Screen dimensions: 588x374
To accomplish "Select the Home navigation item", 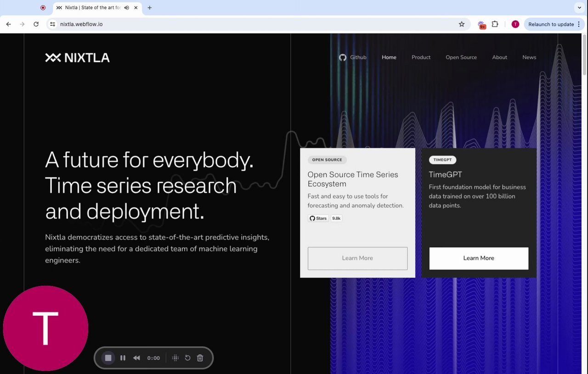I will pyautogui.click(x=389, y=57).
